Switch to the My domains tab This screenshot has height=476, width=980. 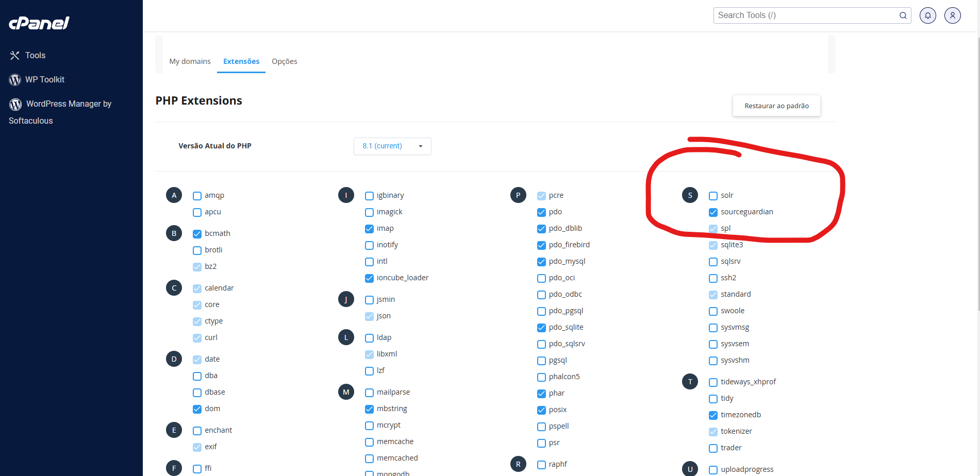click(190, 61)
